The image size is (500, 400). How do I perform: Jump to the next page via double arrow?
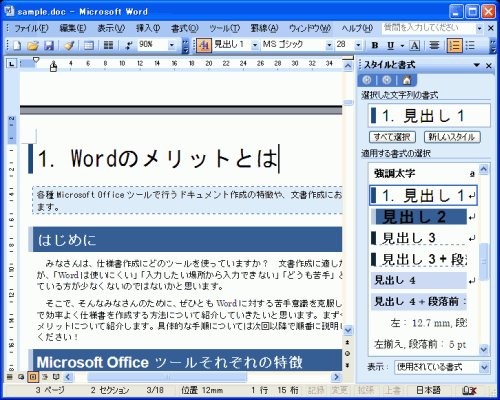point(348,365)
